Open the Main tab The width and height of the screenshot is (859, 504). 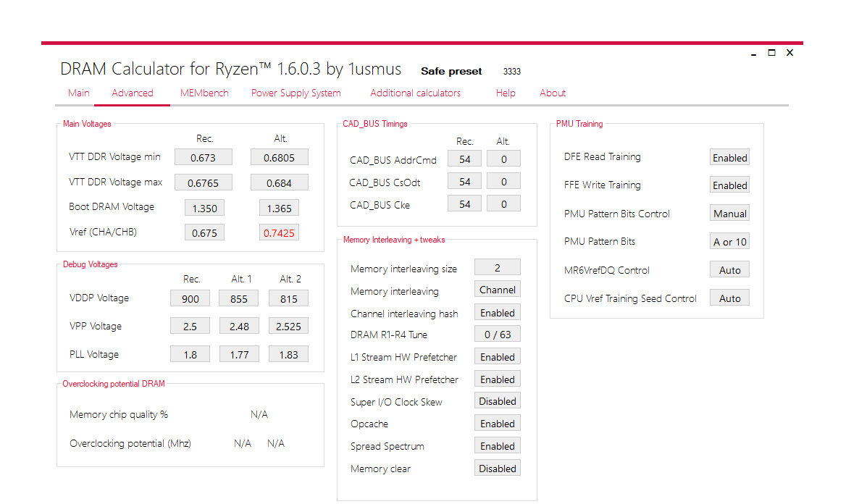pyautogui.click(x=78, y=93)
